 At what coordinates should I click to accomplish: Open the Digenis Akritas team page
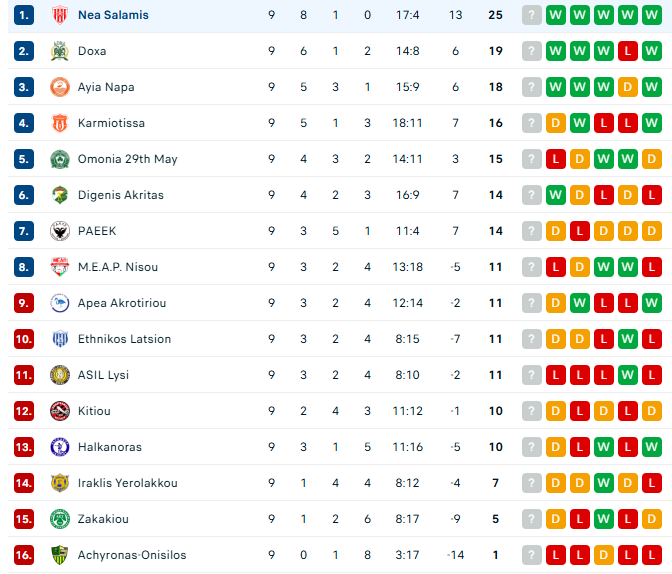(x=120, y=195)
